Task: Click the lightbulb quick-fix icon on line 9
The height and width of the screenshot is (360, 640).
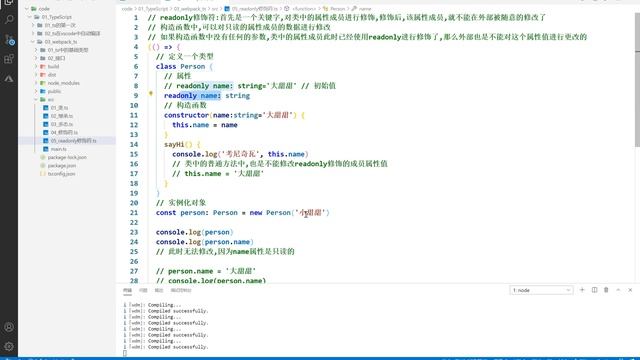Action: pos(151,94)
